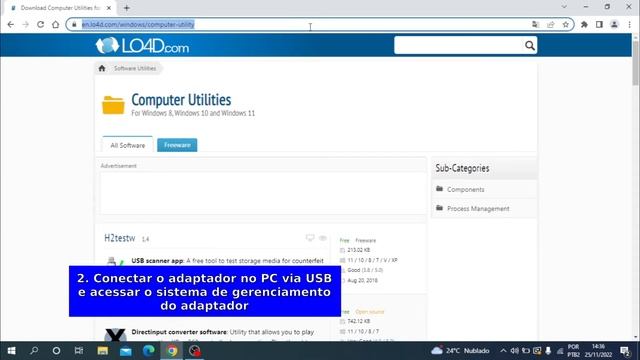The height and width of the screenshot is (360, 640).
Task: Switch to the Freeware tab
Action: (x=177, y=145)
